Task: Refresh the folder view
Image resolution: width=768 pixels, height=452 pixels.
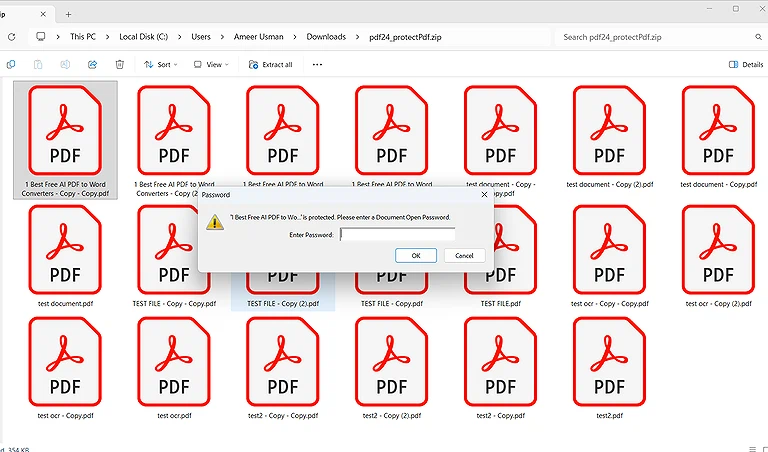Action: tap(12, 37)
